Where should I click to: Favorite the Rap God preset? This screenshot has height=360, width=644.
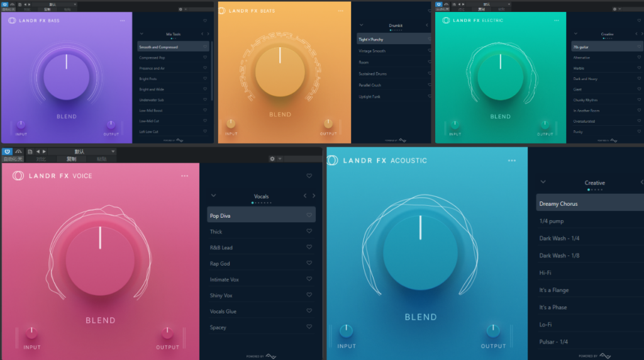(x=309, y=263)
